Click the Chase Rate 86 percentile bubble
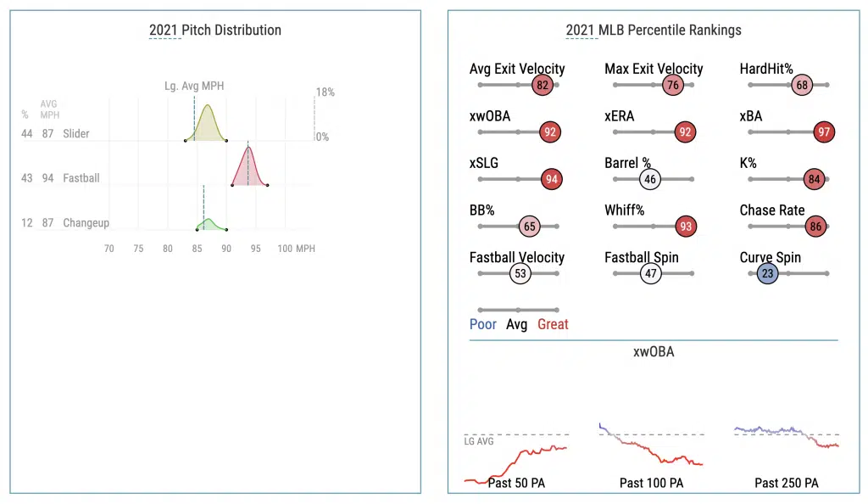The image size is (868, 504). [x=815, y=227]
